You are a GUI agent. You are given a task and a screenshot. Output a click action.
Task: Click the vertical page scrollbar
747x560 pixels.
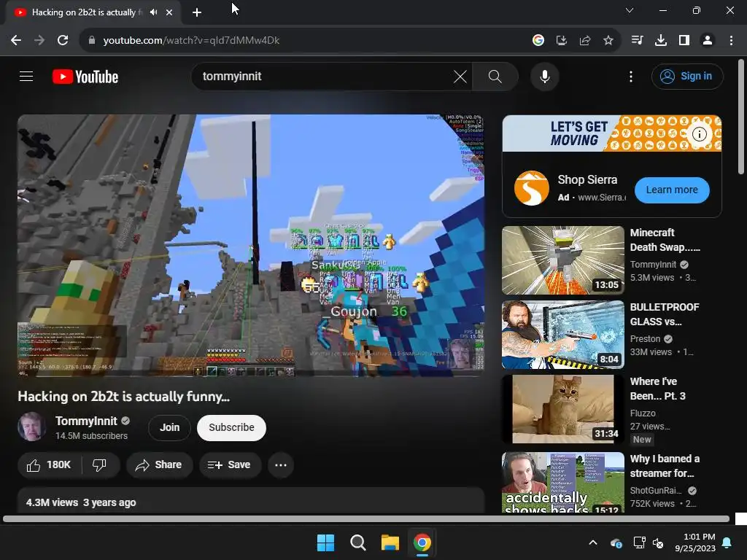pyautogui.click(x=741, y=117)
